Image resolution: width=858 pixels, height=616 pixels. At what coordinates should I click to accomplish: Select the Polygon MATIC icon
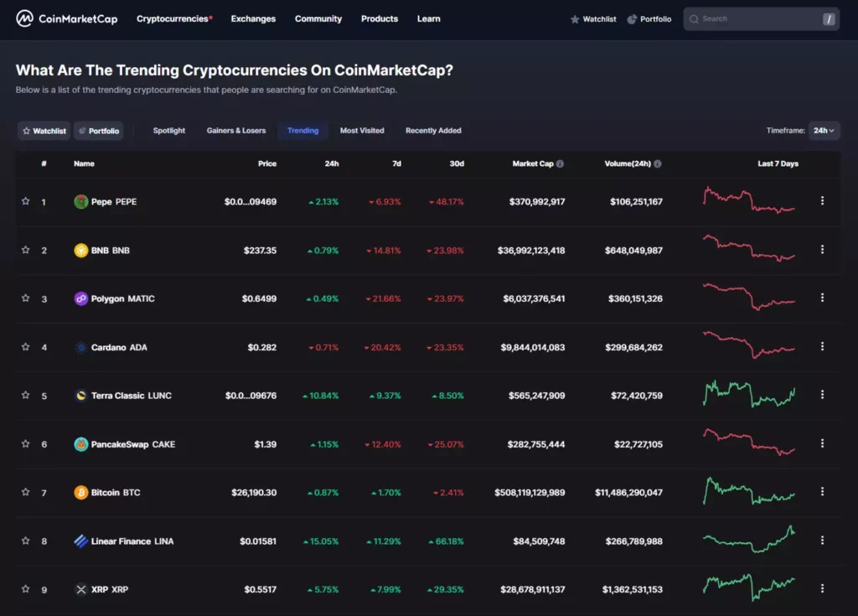click(81, 298)
